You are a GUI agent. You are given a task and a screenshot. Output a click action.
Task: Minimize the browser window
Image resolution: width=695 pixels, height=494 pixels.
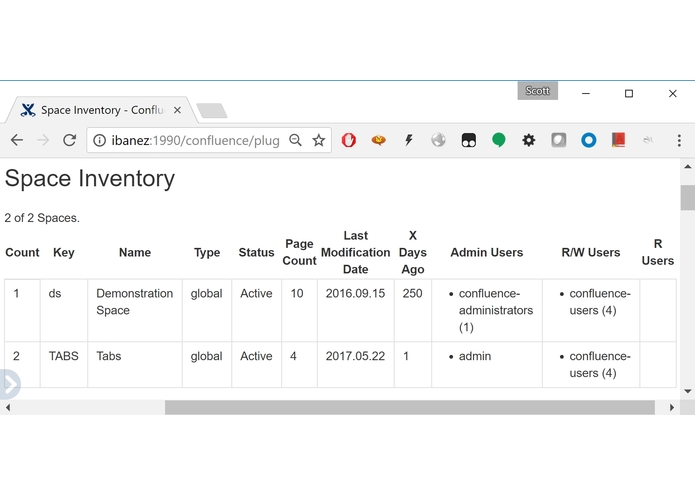pyautogui.click(x=586, y=93)
